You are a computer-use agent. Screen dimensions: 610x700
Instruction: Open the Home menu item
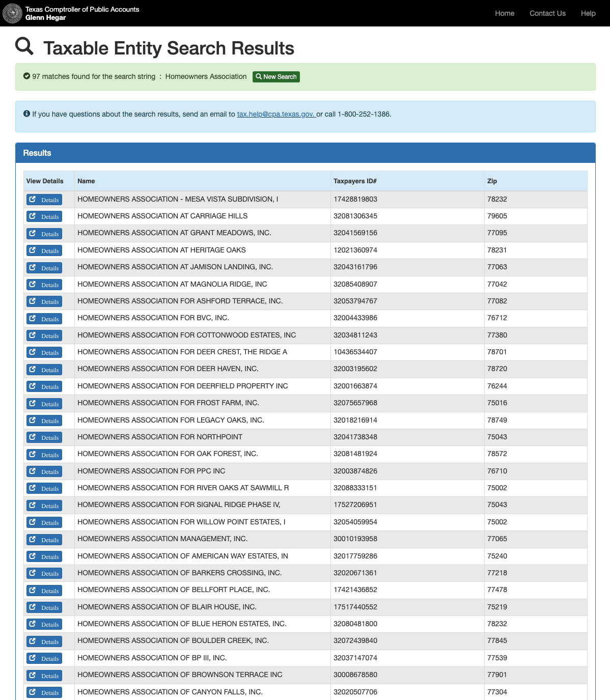coord(504,13)
